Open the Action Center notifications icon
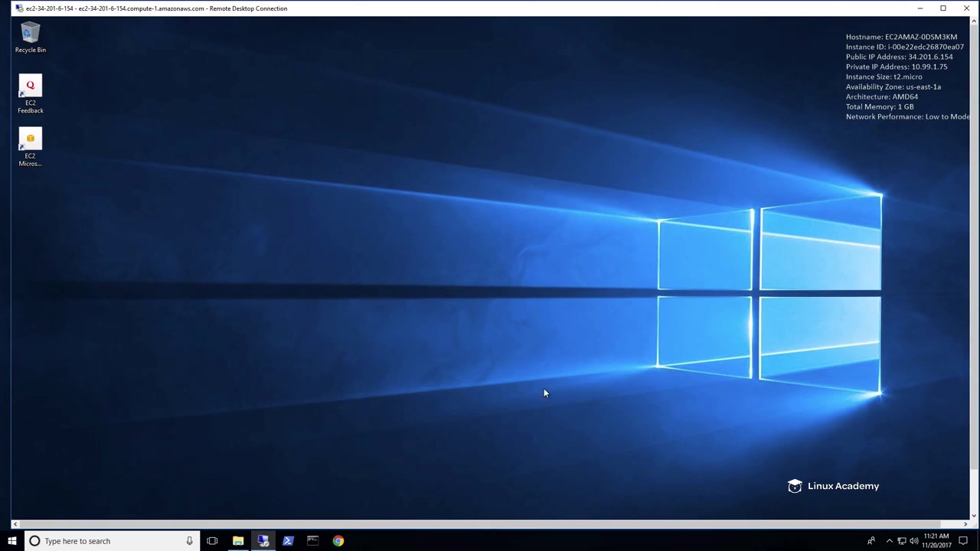This screenshot has height=551, width=980. pos(963,541)
